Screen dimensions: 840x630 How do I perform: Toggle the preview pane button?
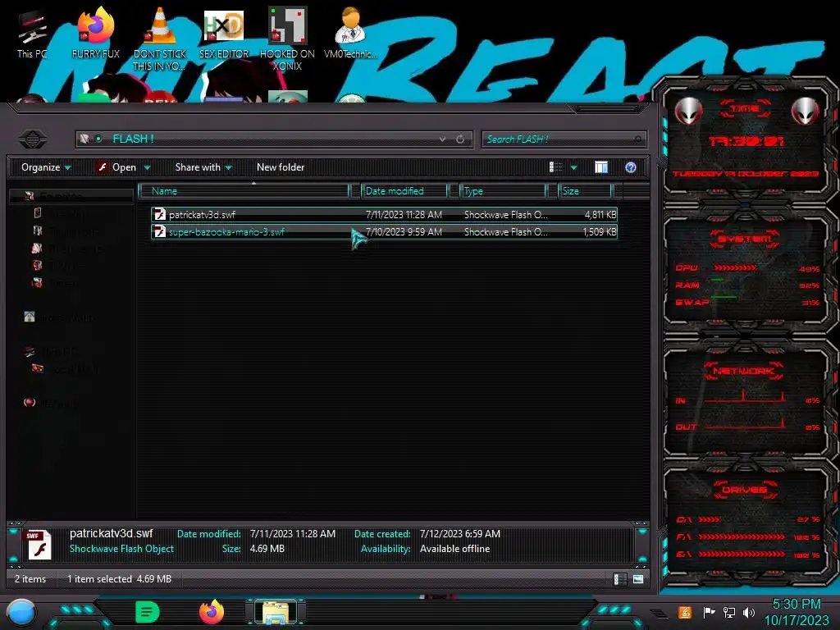(601, 167)
